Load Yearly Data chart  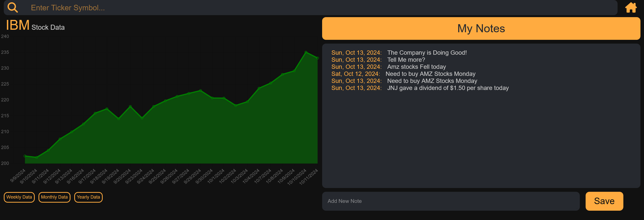click(88, 197)
